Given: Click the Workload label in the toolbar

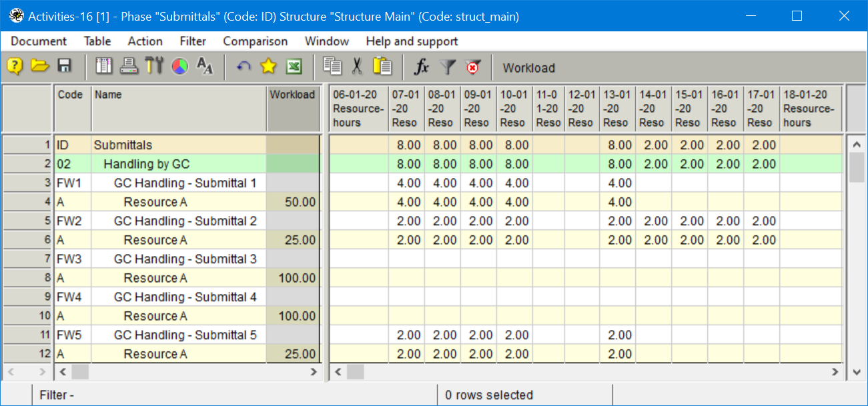Looking at the screenshot, I should click(x=529, y=68).
